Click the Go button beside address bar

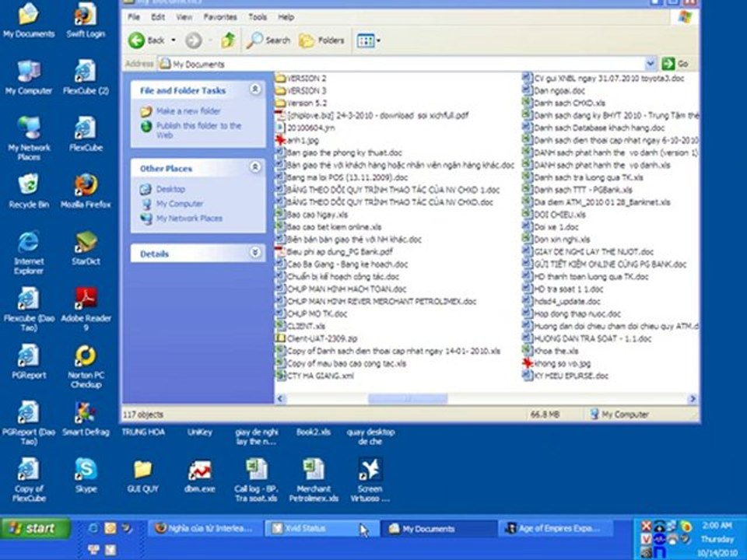tap(676, 63)
